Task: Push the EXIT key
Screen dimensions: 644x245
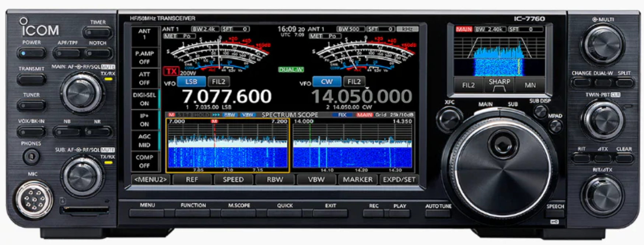Action: pyautogui.click(x=330, y=213)
